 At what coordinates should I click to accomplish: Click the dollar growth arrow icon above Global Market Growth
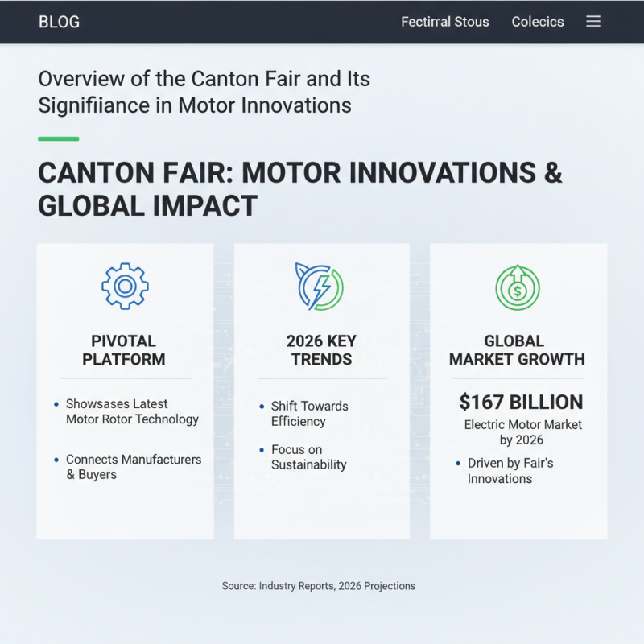[x=518, y=286]
